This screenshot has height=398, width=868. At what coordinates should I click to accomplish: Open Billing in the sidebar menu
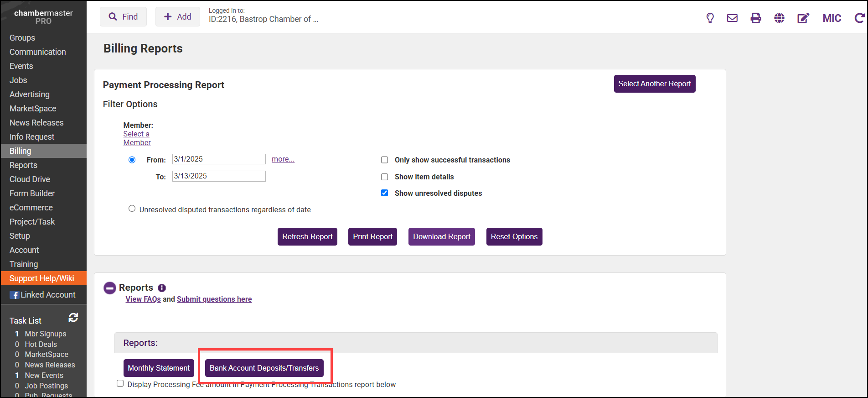(21, 151)
